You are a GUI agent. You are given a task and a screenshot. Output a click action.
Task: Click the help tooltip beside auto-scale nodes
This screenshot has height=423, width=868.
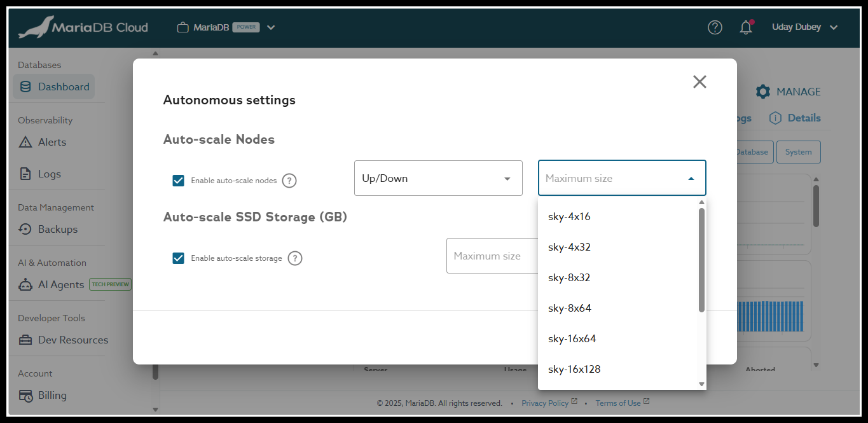point(289,180)
